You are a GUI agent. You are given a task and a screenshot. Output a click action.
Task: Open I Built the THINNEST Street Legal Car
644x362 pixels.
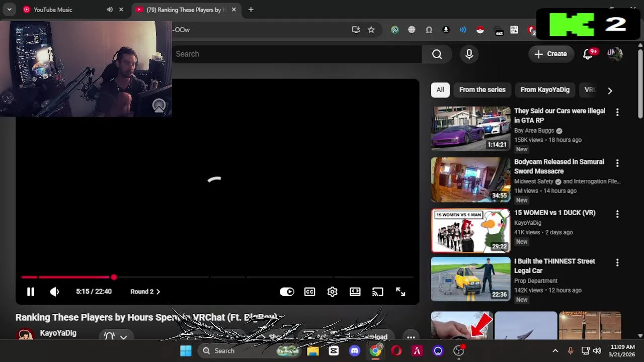point(554,266)
